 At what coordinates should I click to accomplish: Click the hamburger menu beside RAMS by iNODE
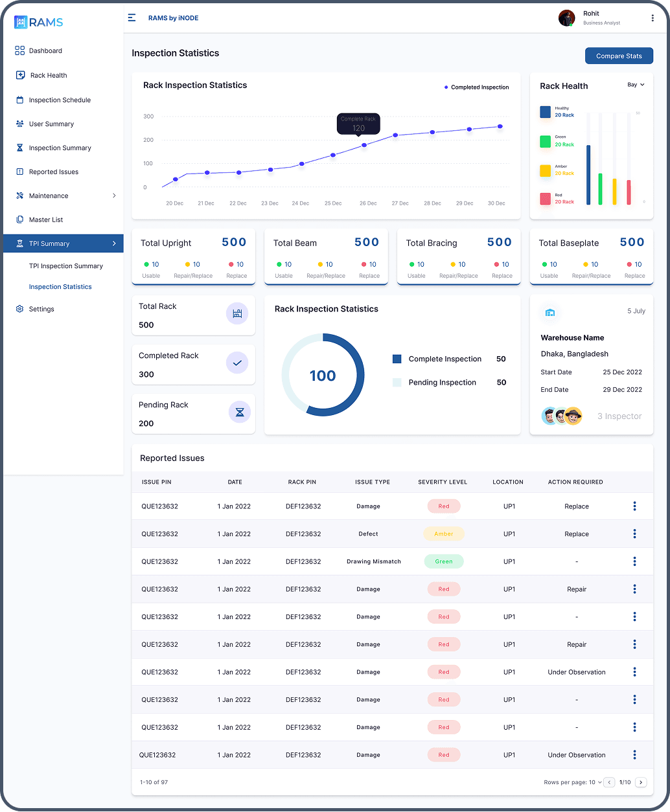[x=132, y=17]
